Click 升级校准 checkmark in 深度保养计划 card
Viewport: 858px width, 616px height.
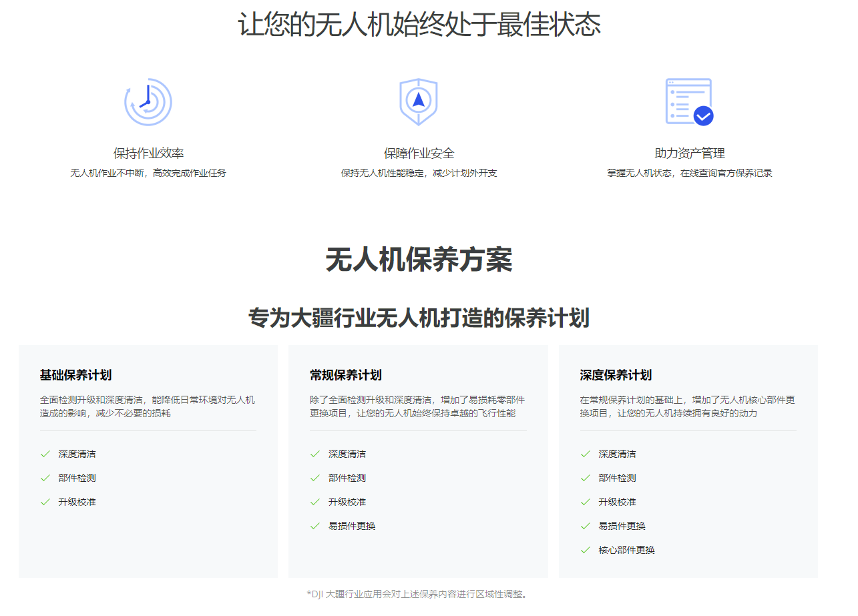pos(586,502)
